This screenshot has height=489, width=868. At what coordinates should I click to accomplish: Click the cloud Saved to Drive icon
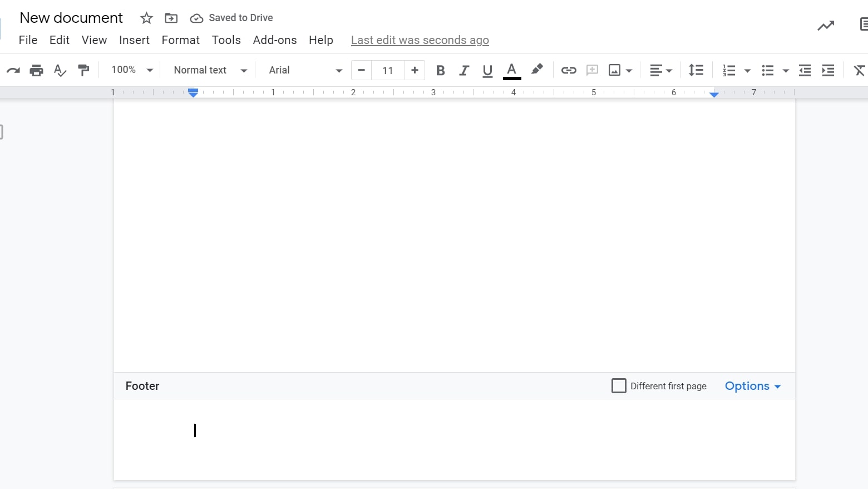pos(196,18)
